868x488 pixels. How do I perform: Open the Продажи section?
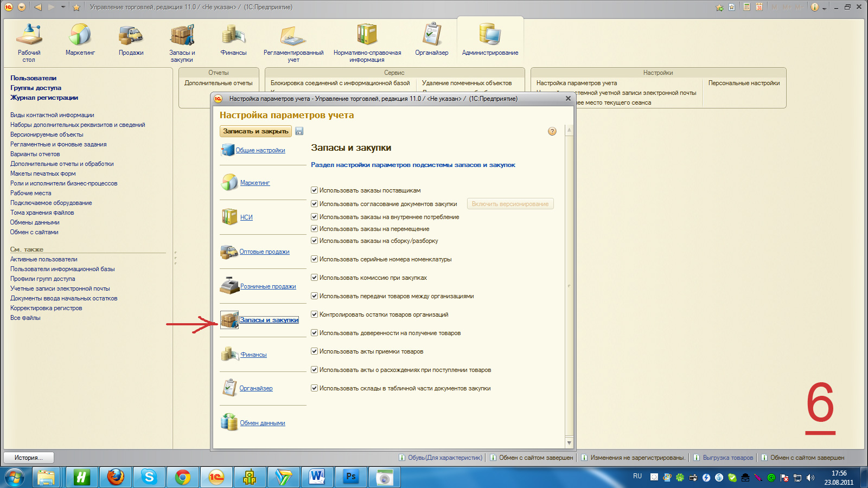131,40
